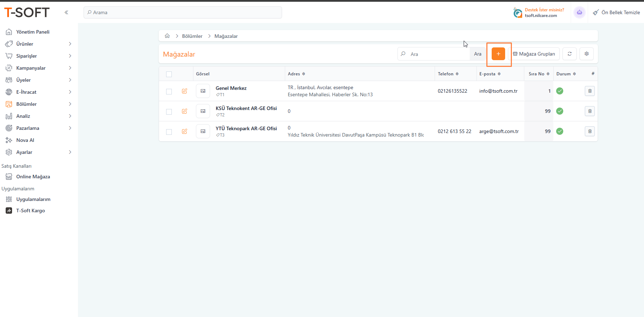This screenshot has height=317, width=644.
Task: Check the Genel Merkez row checkbox
Action: 169,92
